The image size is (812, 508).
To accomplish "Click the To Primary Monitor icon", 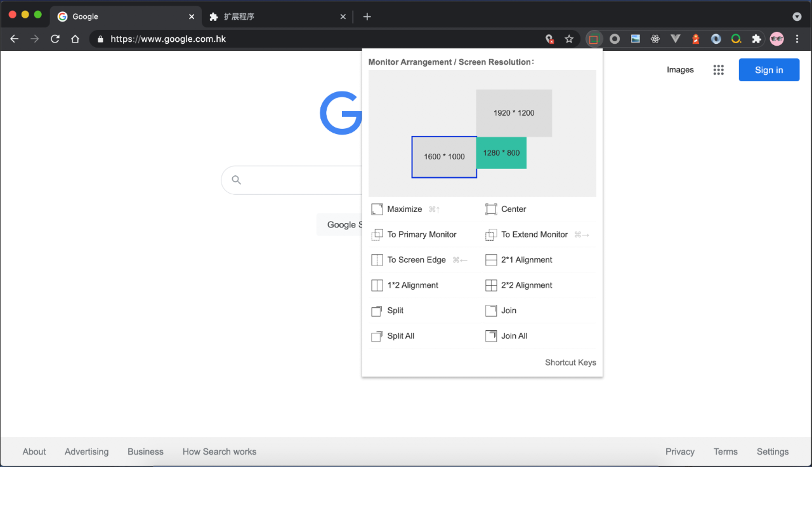I will point(377,234).
